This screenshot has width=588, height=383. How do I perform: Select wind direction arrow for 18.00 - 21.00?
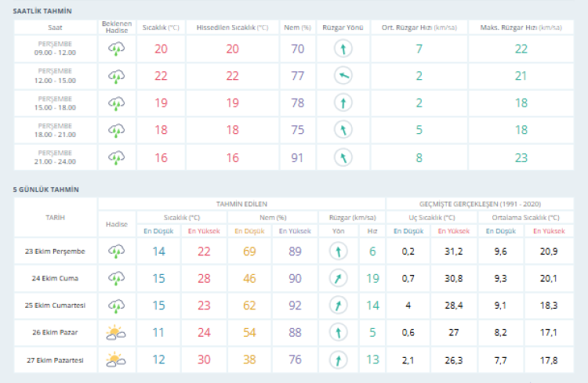(x=343, y=130)
